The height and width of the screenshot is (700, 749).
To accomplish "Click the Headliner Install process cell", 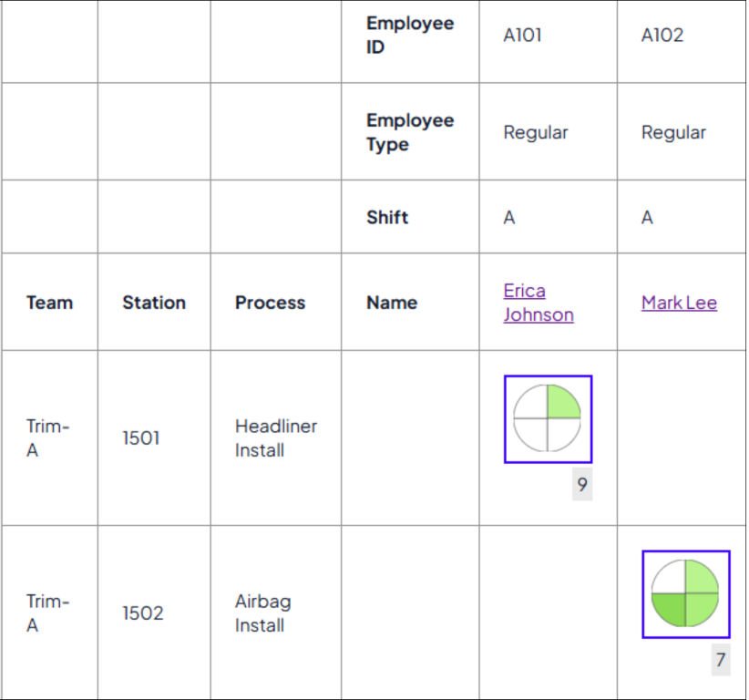I will 275,437.
